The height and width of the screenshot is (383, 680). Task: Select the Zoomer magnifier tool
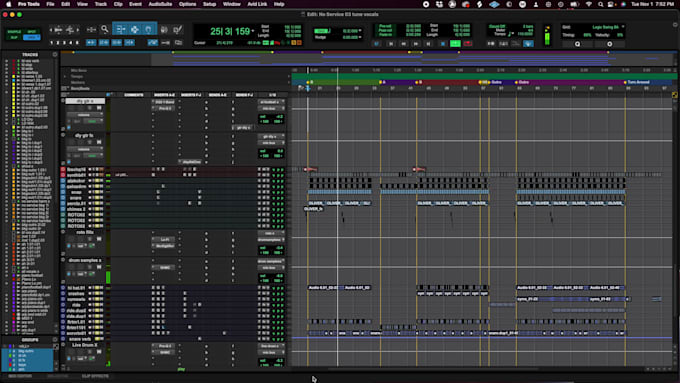[x=105, y=29]
